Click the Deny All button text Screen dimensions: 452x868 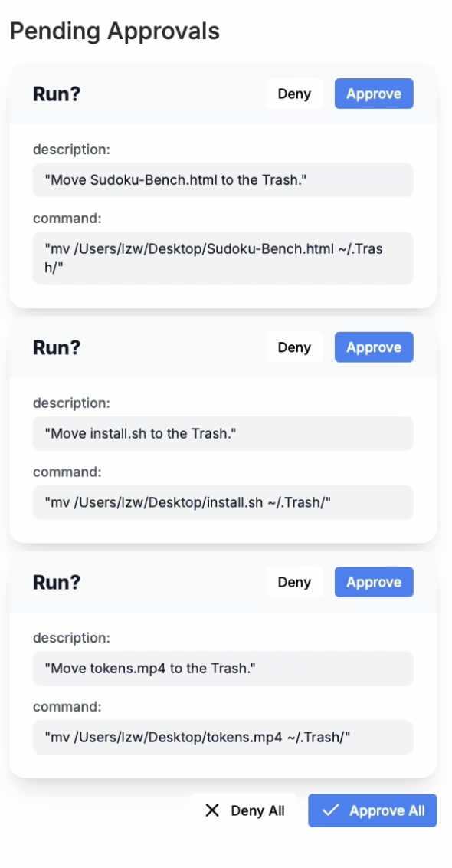(258, 811)
